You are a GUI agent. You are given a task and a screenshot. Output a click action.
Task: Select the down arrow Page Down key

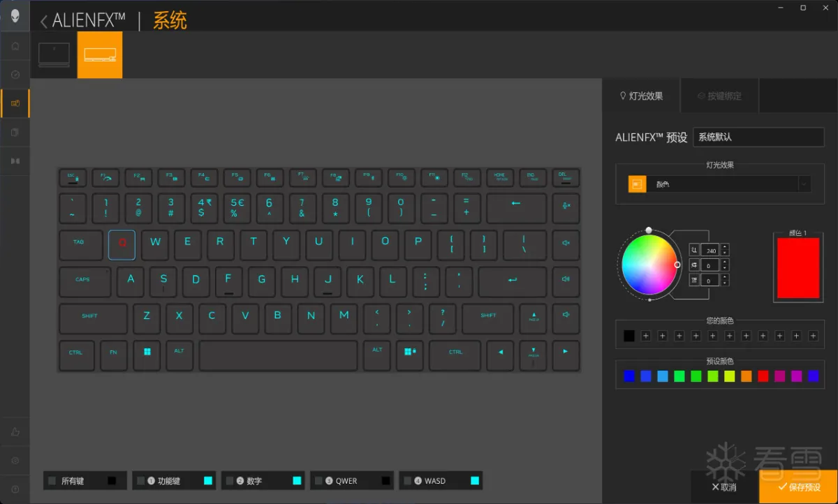tap(534, 355)
